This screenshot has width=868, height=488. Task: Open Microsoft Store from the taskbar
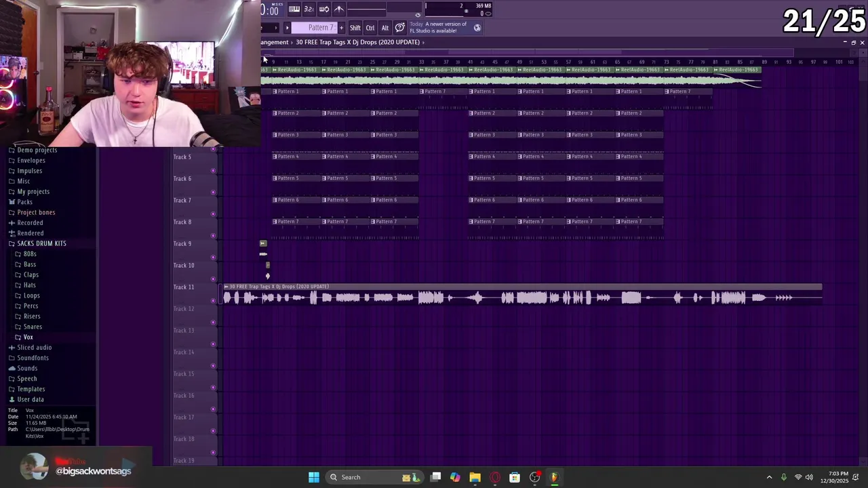(x=515, y=477)
